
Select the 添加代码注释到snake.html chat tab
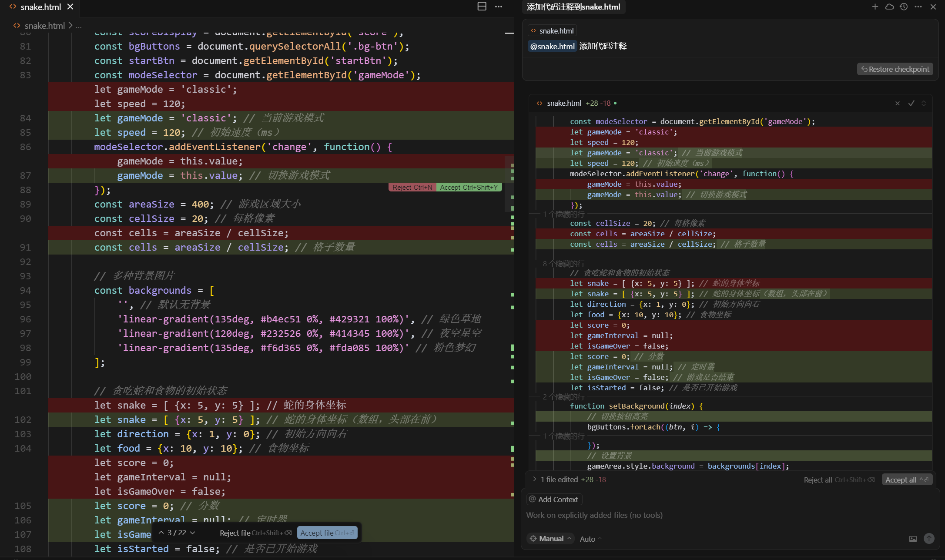pyautogui.click(x=573, y=7)
